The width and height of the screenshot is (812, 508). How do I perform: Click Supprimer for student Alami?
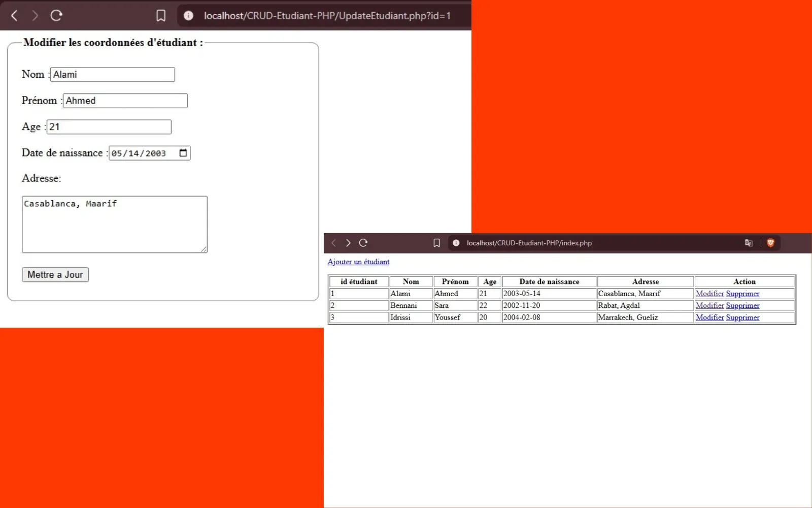[x=742, y=294]
